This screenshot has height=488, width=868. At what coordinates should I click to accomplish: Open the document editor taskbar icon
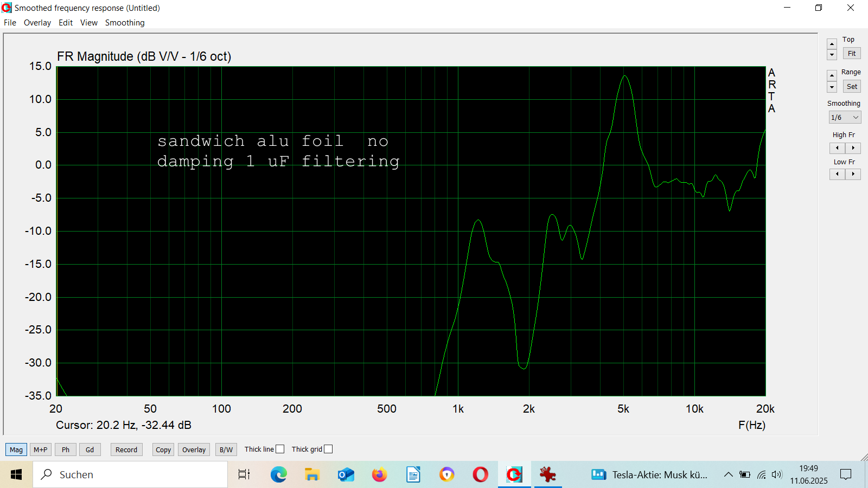coord(413,474)
